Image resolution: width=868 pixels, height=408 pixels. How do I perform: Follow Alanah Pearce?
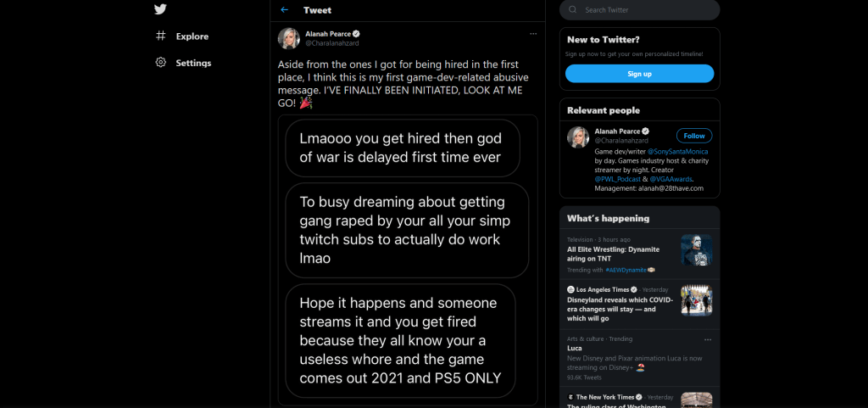tap(694, 136)
